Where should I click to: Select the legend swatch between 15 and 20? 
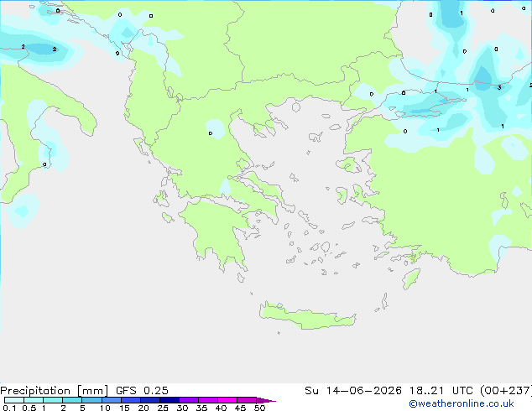[130, 400]
